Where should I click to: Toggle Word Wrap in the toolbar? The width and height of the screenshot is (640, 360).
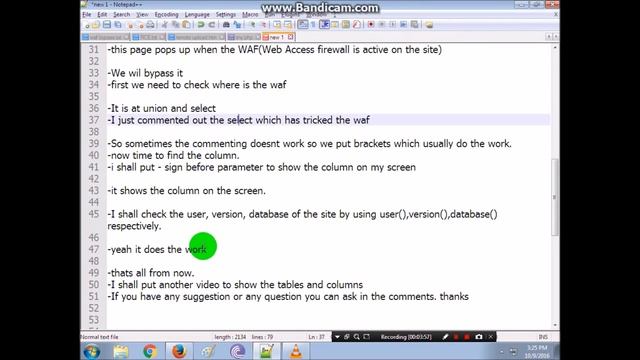coord(302,25)
